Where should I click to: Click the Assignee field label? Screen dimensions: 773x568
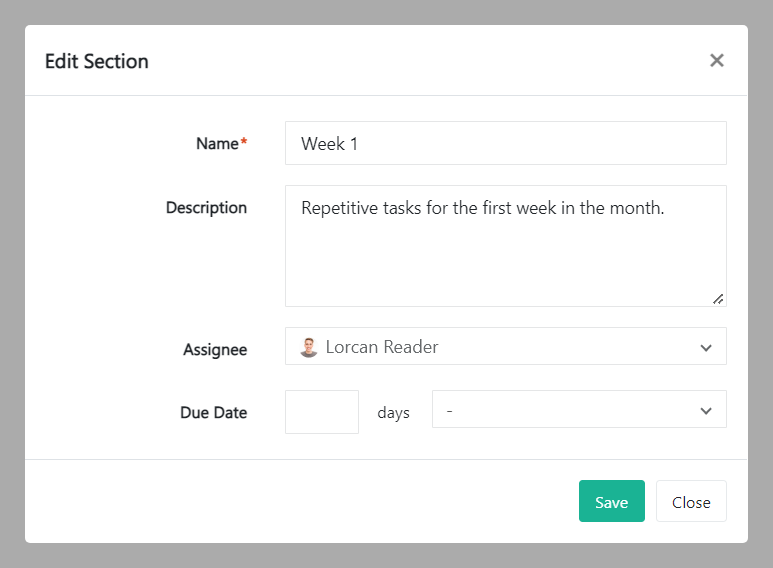point(215,350)
